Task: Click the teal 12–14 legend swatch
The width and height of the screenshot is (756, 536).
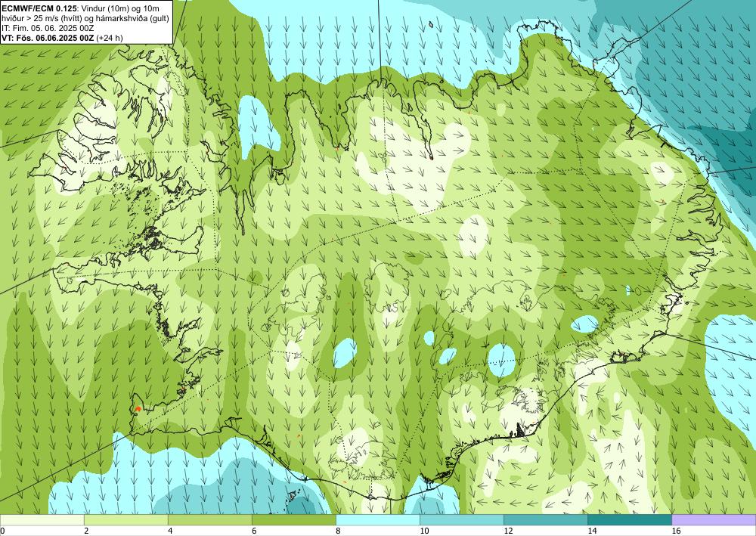Action: click(x=546, y=520)
